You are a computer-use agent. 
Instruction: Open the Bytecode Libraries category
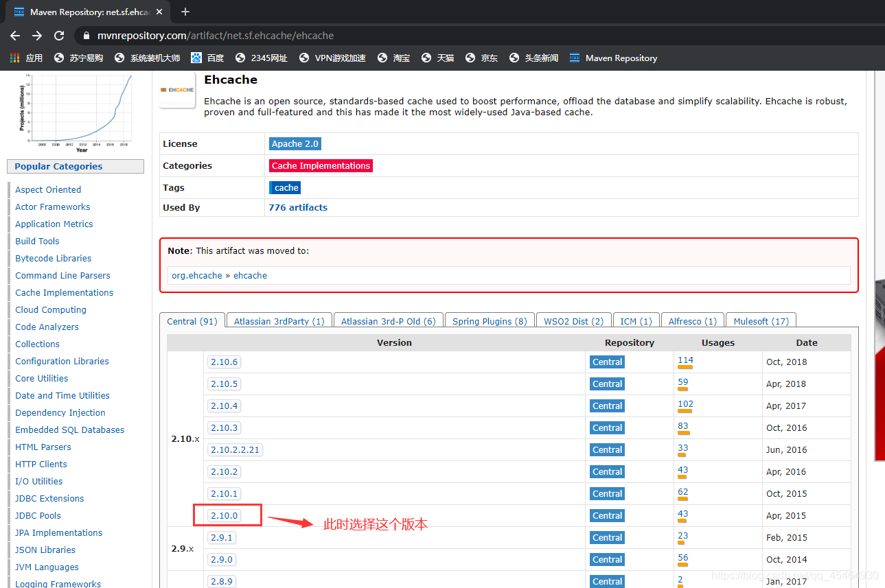(54, 258)
